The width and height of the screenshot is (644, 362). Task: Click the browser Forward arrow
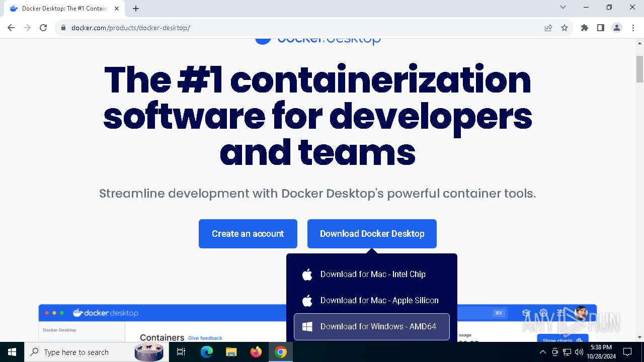(27, 28)
